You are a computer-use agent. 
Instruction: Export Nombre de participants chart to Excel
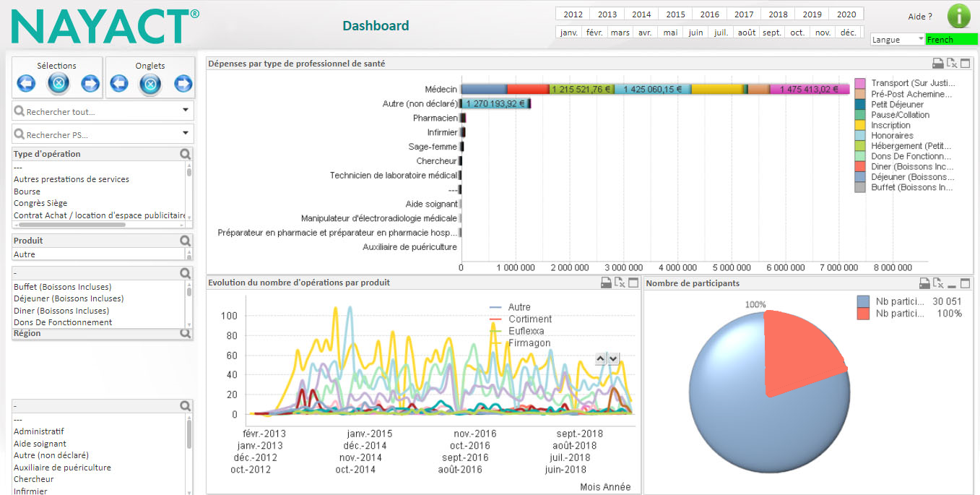(x=938, y=283)
